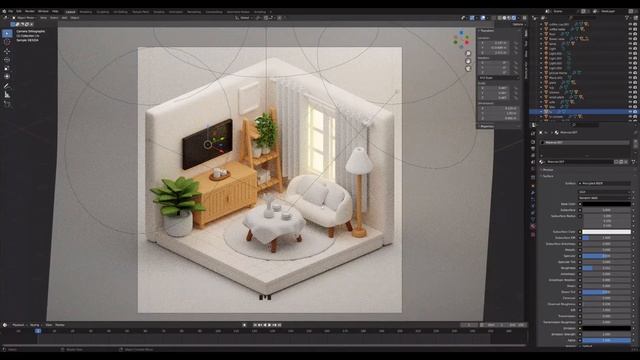This screenshot has height=360, width=640.
Task: Switch to the Modeling workspace tab
Action: coord(86,12)
